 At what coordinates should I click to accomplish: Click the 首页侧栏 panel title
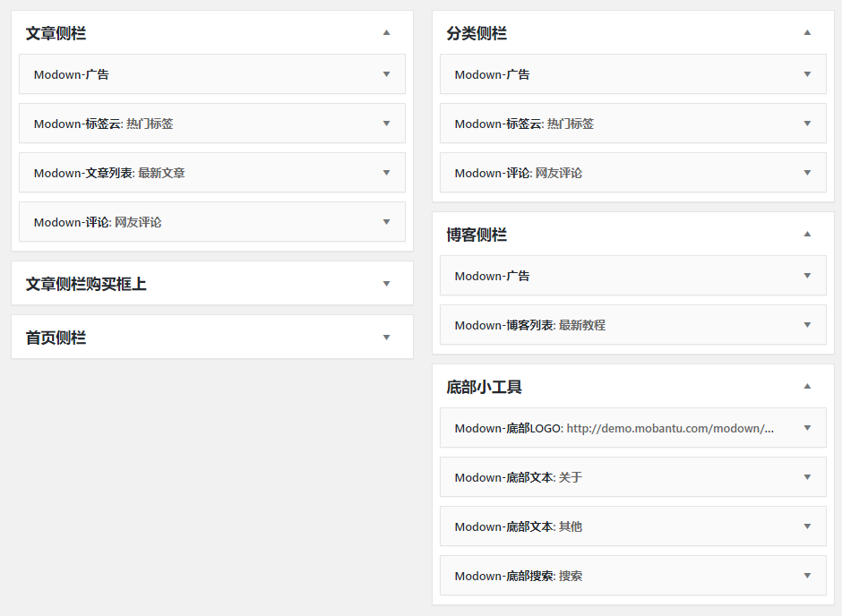point(56,338)
